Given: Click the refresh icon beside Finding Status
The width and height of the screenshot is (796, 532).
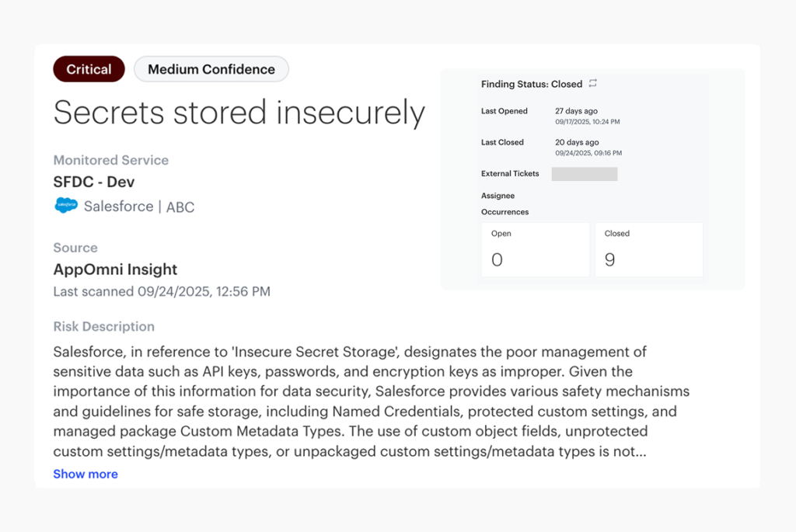Looking at the screenshot, I should (x=593, y=83).
